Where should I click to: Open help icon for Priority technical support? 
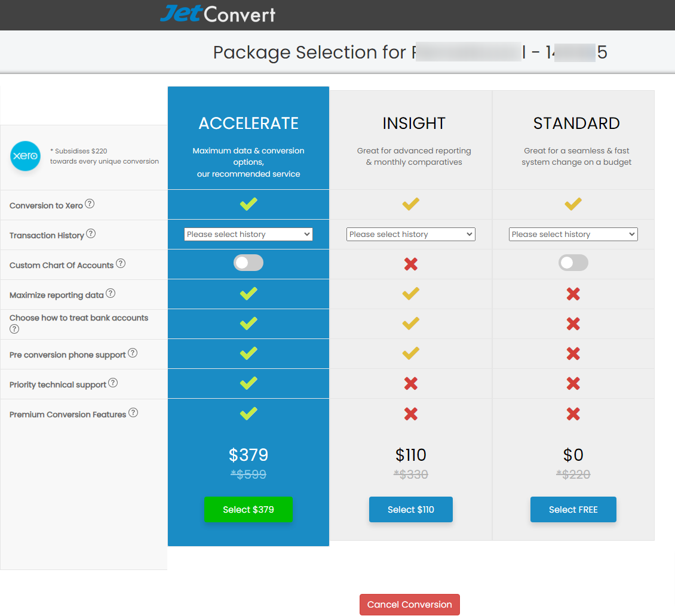pos(113,383)
